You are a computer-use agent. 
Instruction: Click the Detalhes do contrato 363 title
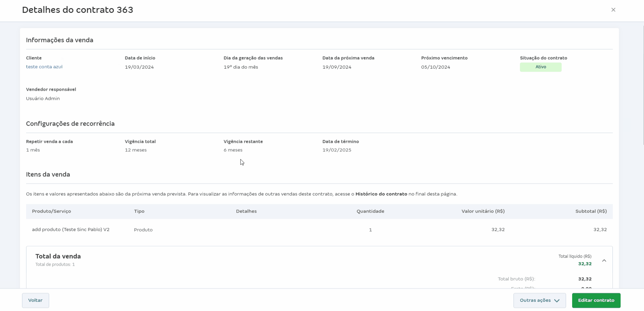(78, 10)
